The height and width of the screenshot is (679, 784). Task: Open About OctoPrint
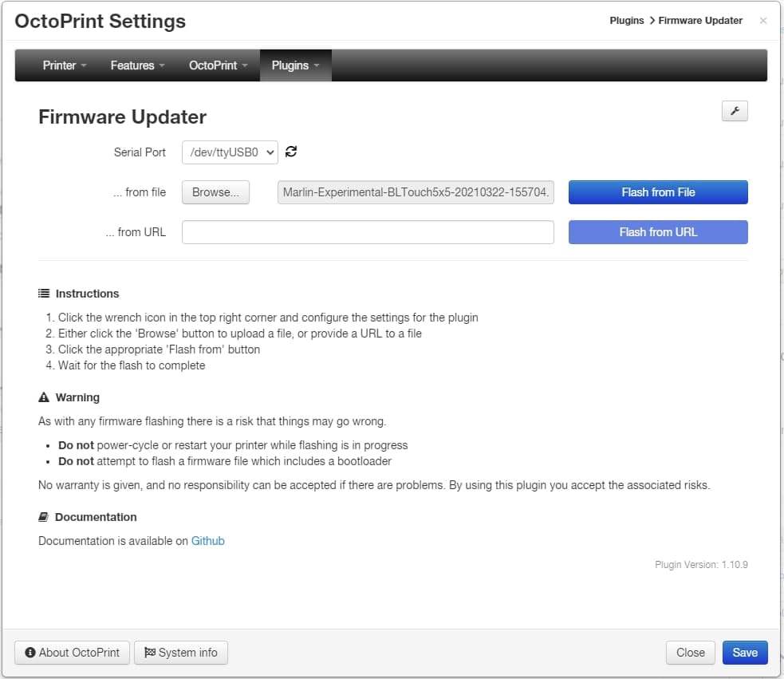click(x=72, y=653)
